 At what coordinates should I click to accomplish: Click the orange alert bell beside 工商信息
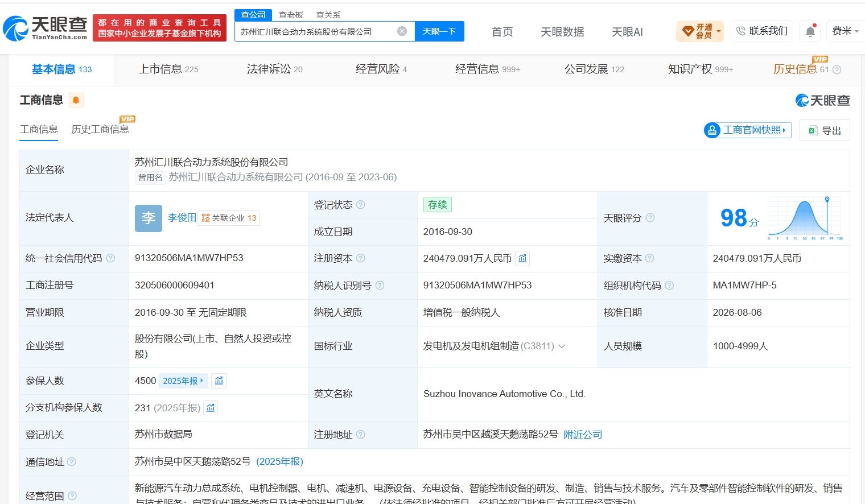tap(76, 100)
